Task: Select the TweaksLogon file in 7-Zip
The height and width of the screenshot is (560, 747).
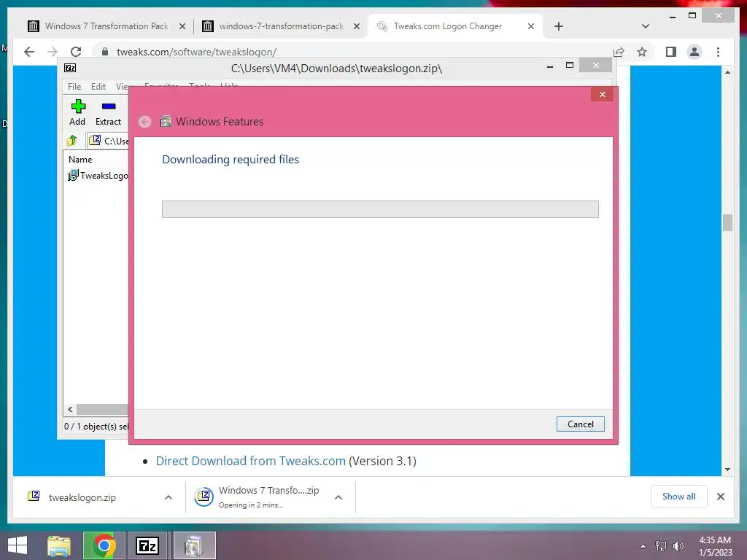Action: point(98,175)
